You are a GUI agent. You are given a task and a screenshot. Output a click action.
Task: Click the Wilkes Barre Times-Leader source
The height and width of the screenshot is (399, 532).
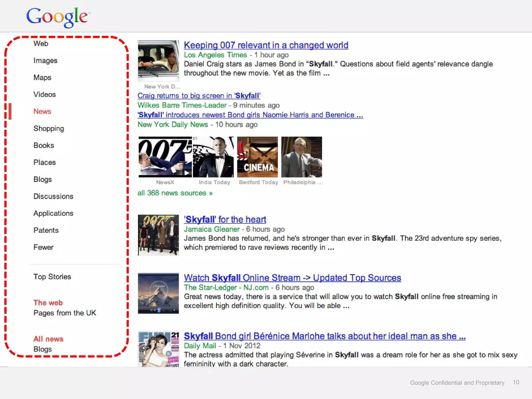[x=182, y=105]
